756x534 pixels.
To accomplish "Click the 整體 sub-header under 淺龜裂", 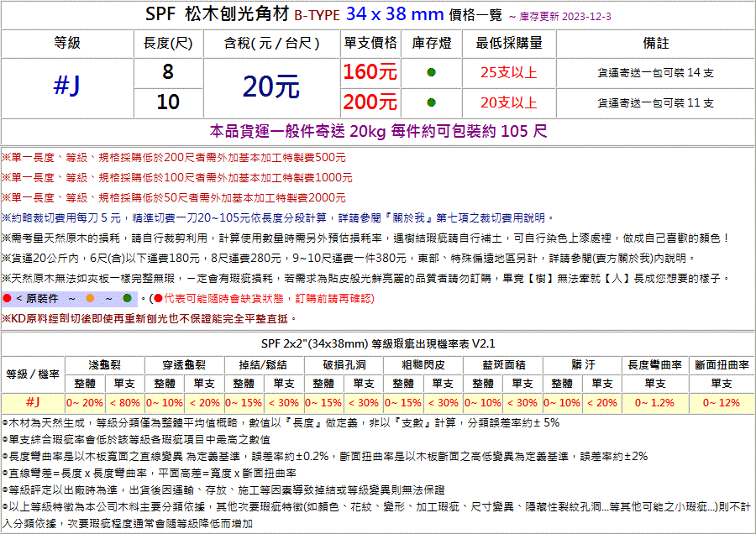I will coord(85,384).
